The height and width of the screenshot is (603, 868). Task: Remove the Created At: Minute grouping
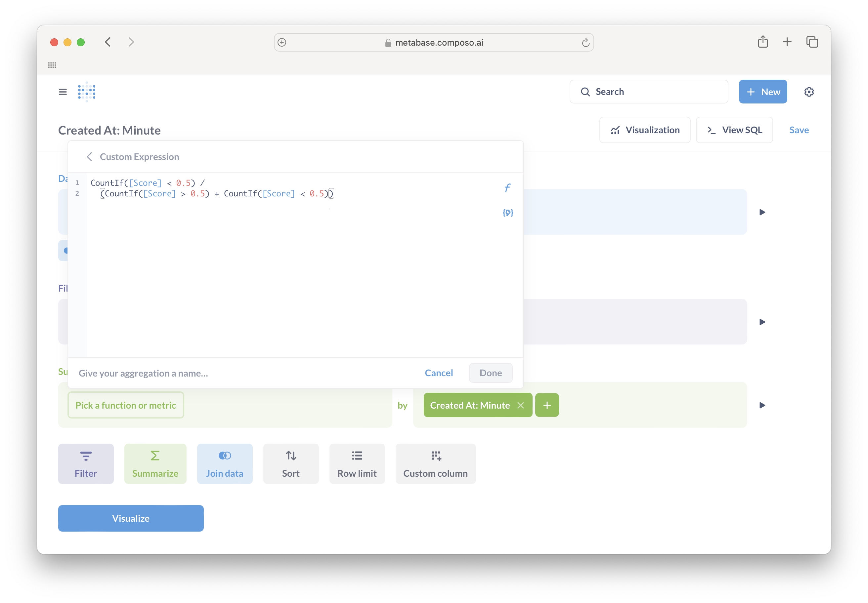pyautogui.click(x=521, y=405)
